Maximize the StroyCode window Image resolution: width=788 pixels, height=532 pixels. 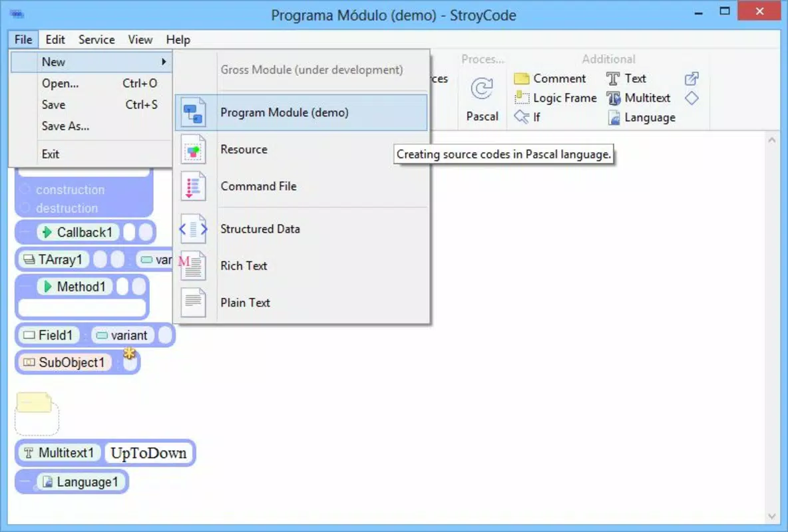tap(724, 11)
